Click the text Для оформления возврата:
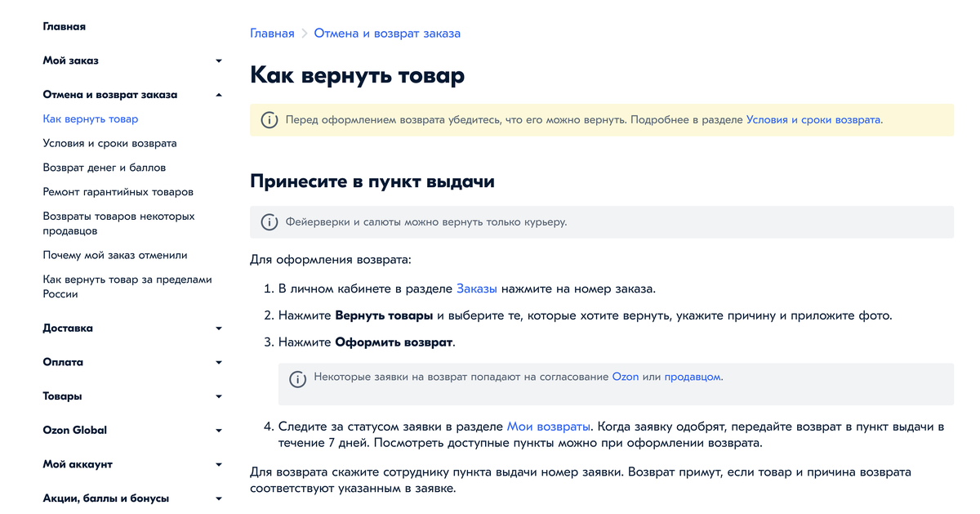Screen dimensions: 980x514 coord(331,260)
